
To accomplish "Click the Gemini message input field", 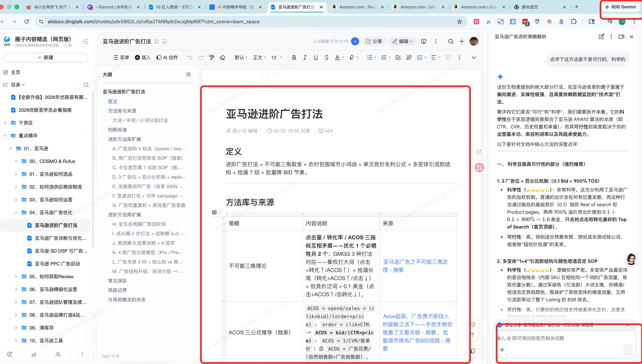I will [565, 338].
